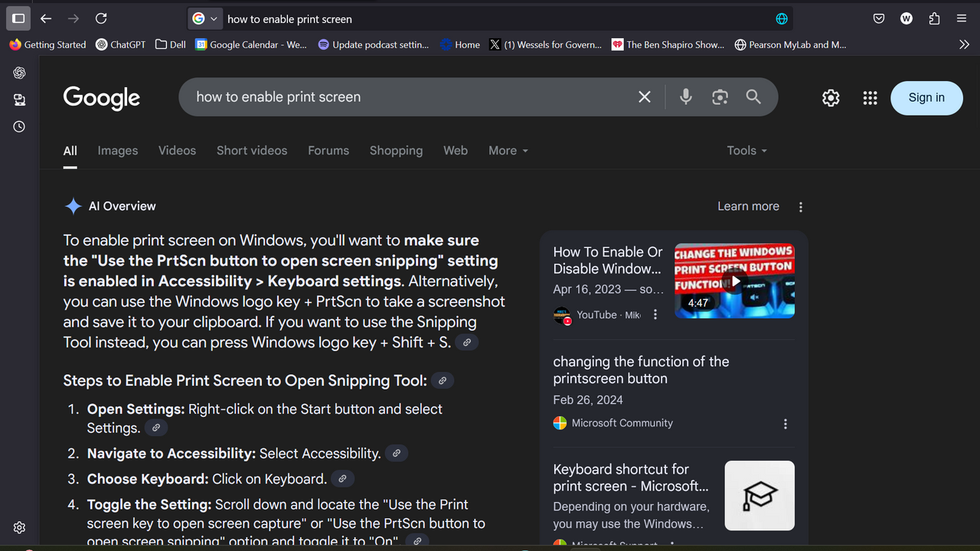Open the Google Calendar bookmark
This screenshot has width=980, height=551.
(251, 44)
